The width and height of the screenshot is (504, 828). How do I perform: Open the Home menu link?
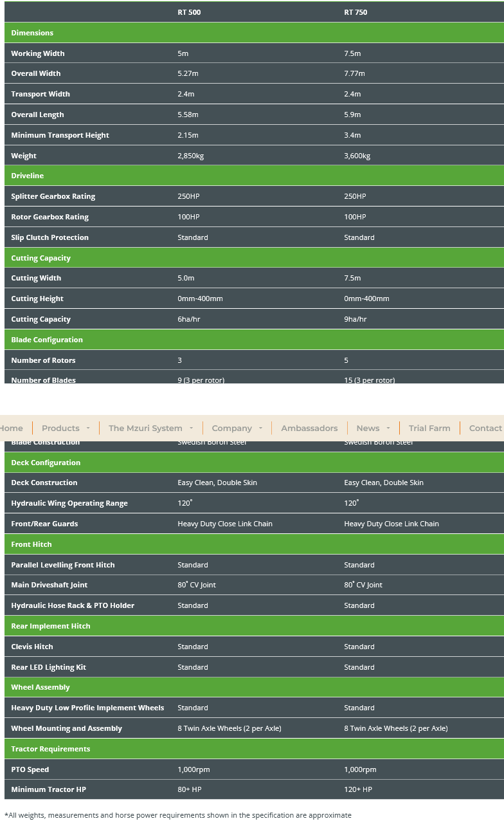(x=11, y=428)
